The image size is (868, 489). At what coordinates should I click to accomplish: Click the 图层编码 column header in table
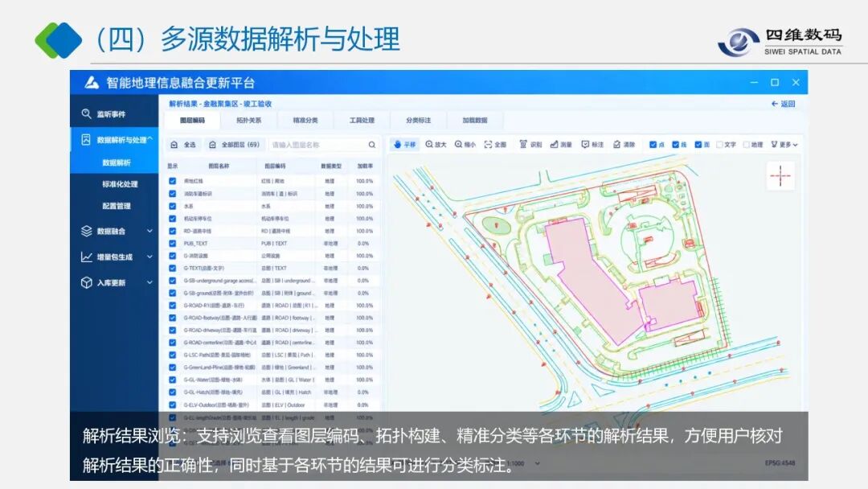point(275,166)
